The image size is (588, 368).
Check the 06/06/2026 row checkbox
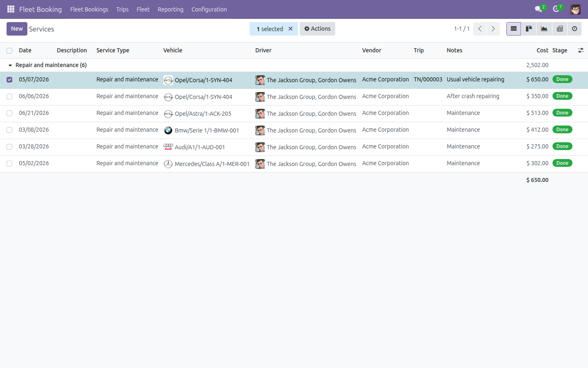[9, 96]
